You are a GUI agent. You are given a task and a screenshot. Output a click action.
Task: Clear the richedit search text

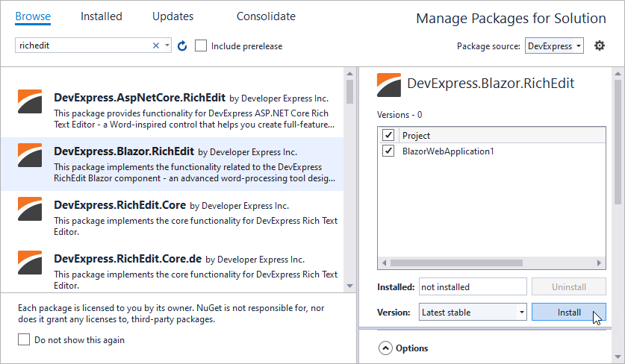(x=156, y=45)
